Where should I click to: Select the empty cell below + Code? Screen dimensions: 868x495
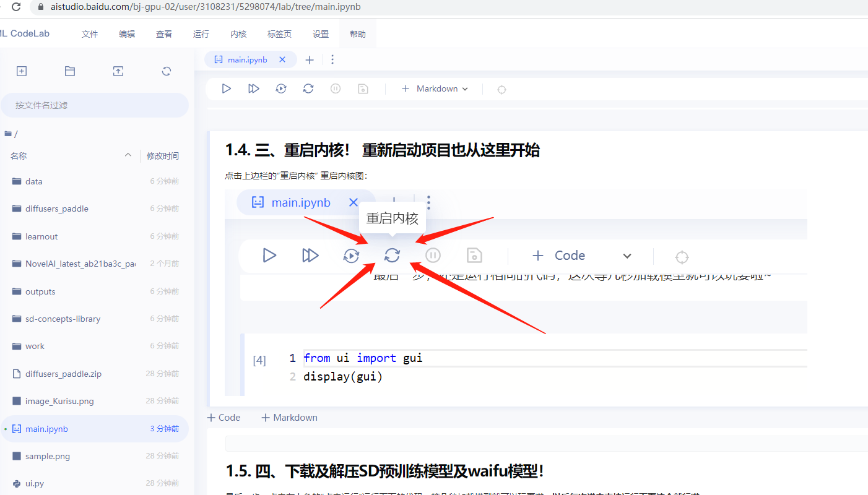coord(547,444)
